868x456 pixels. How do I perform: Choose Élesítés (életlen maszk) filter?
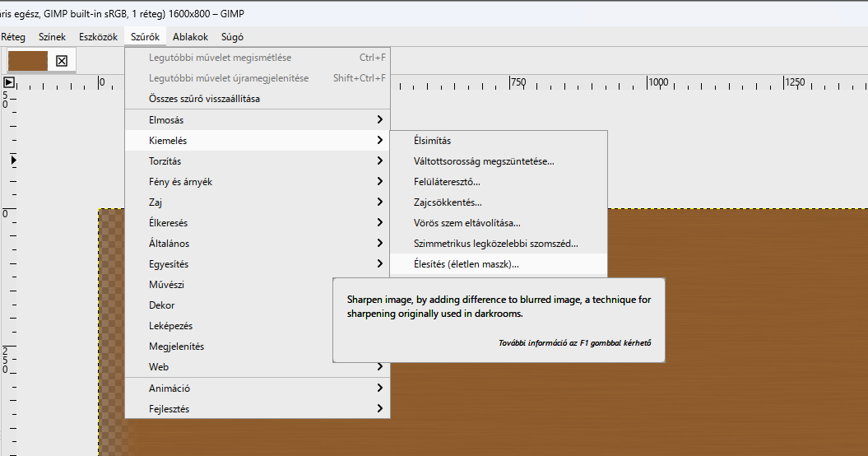[499, 263]
